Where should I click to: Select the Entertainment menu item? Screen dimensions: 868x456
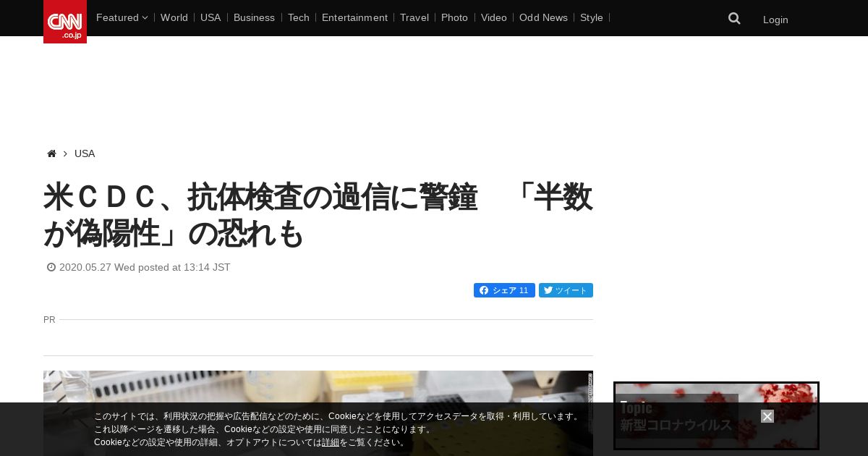(x=354, y=17)
